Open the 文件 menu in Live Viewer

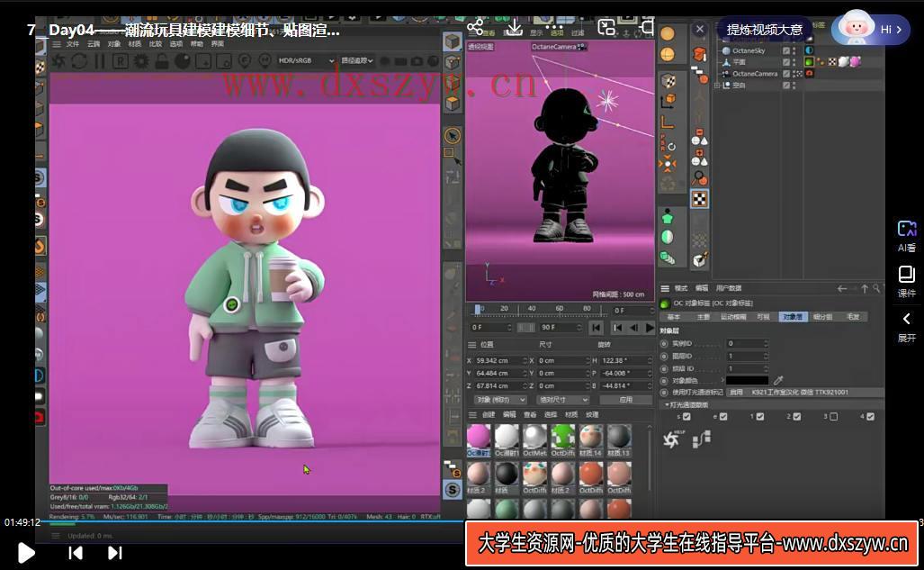pos(73,44)
